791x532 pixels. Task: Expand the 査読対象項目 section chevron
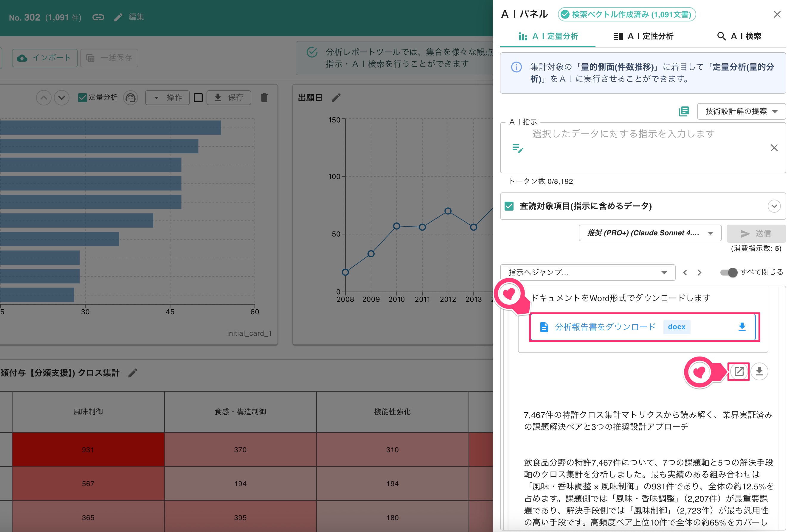pos(774,206)
